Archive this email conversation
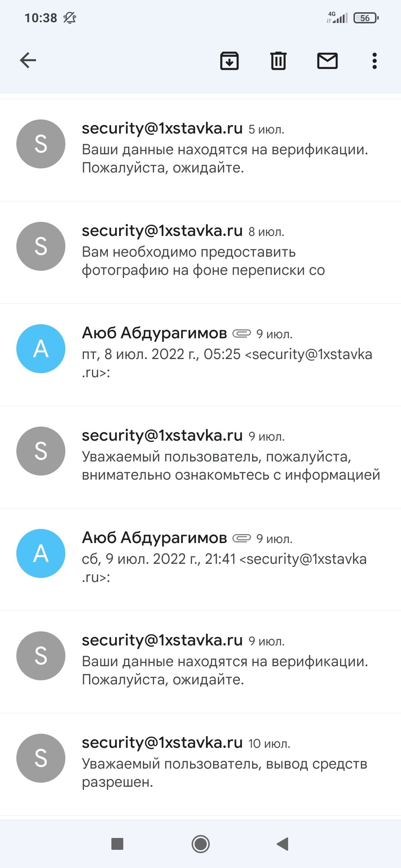Viewport: 401px width, 868px height. (x=229, y=61)
